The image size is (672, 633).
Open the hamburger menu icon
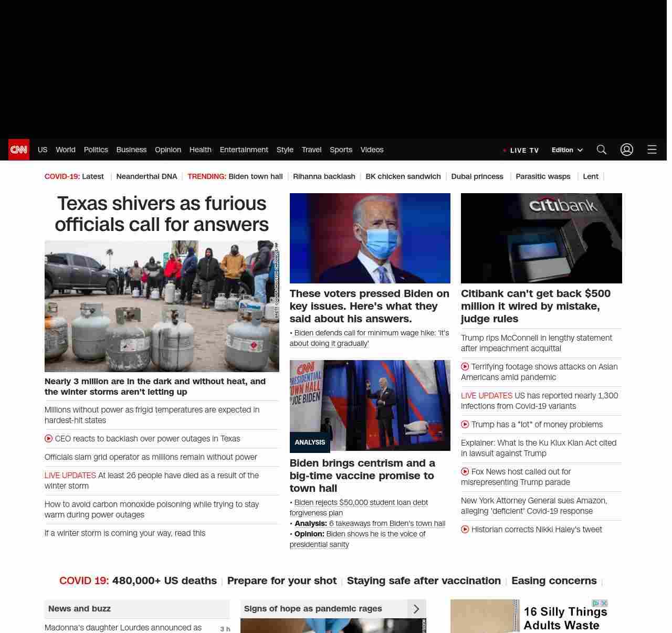(x=652, y=150)
